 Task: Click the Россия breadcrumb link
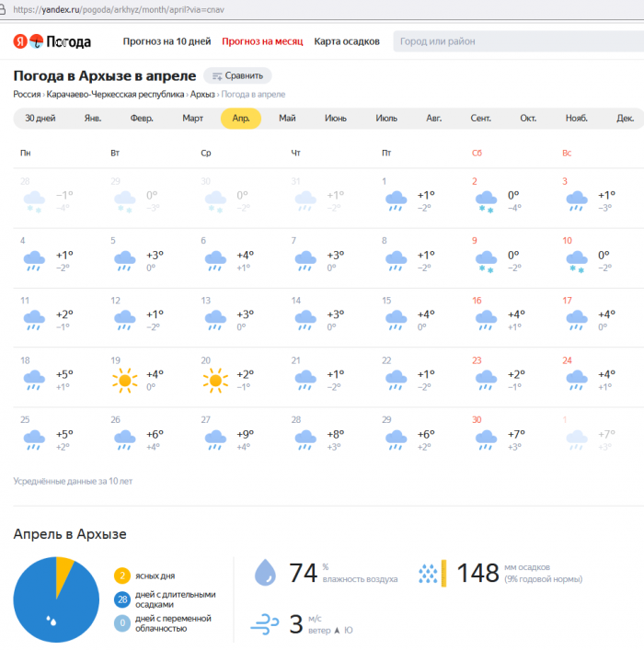27,95
